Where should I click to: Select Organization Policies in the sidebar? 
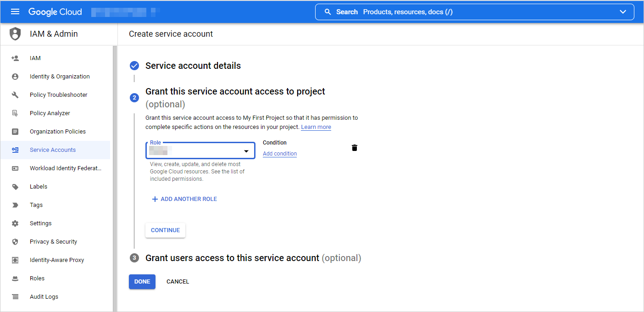click(57, 131)
